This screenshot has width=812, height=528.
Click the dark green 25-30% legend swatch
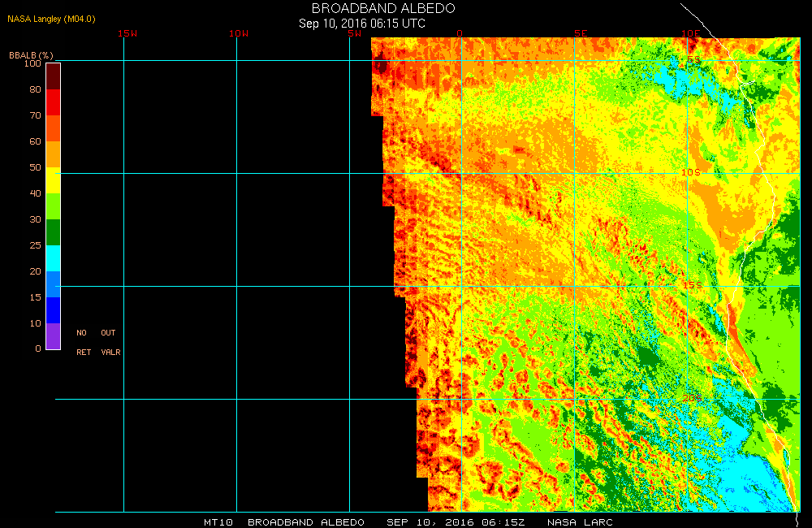[54, 232]
